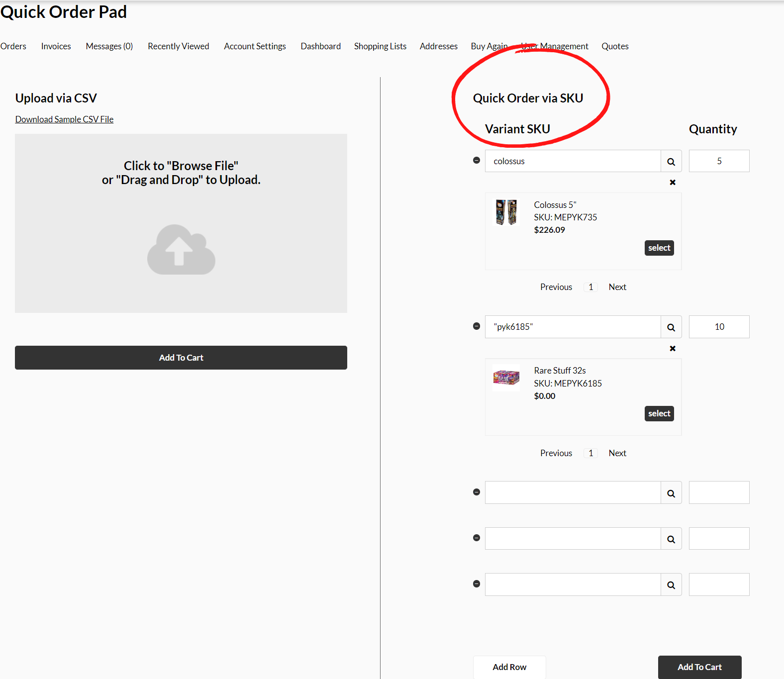
Task: Click Next under Colossus results
Action: 617,287
